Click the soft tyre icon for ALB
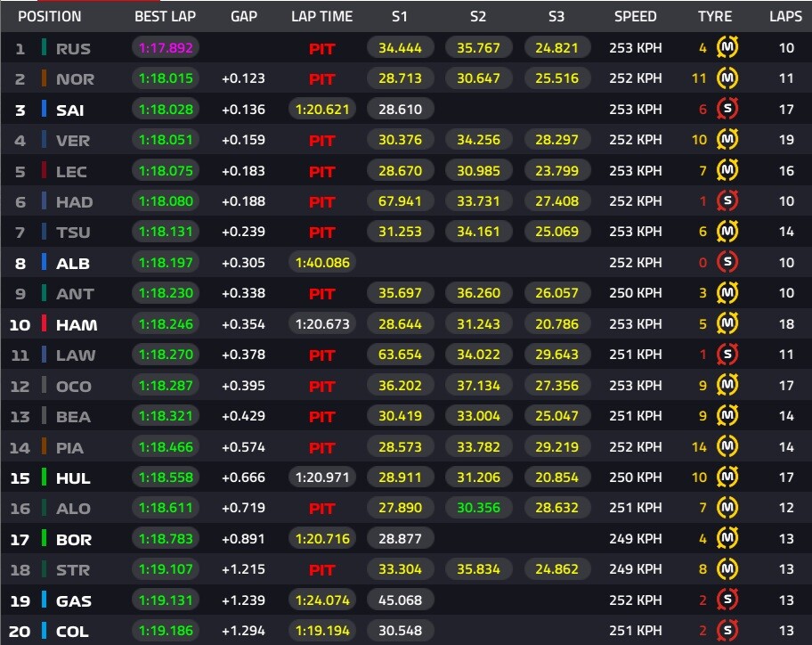812x645 pixels. 727,262
